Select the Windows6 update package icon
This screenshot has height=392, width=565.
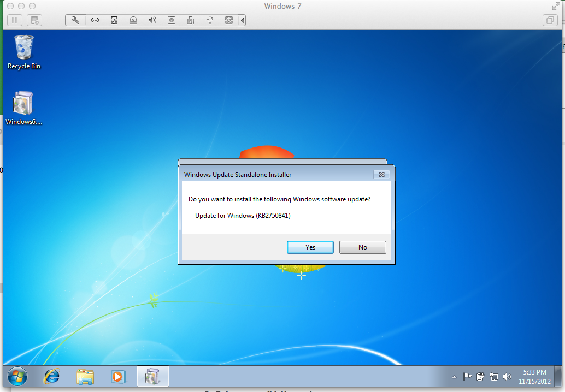pos(24,108)
